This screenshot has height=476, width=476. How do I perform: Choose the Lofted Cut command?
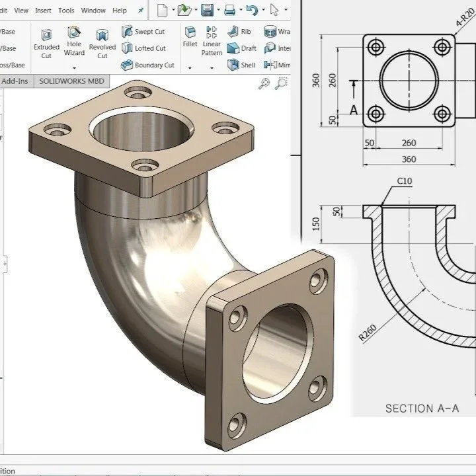[143, 48]
